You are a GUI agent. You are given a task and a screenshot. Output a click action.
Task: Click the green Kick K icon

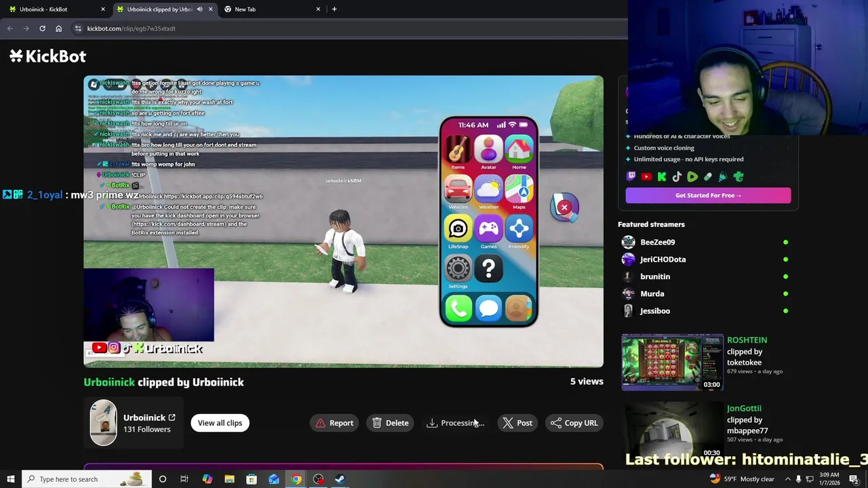(662, 177)
